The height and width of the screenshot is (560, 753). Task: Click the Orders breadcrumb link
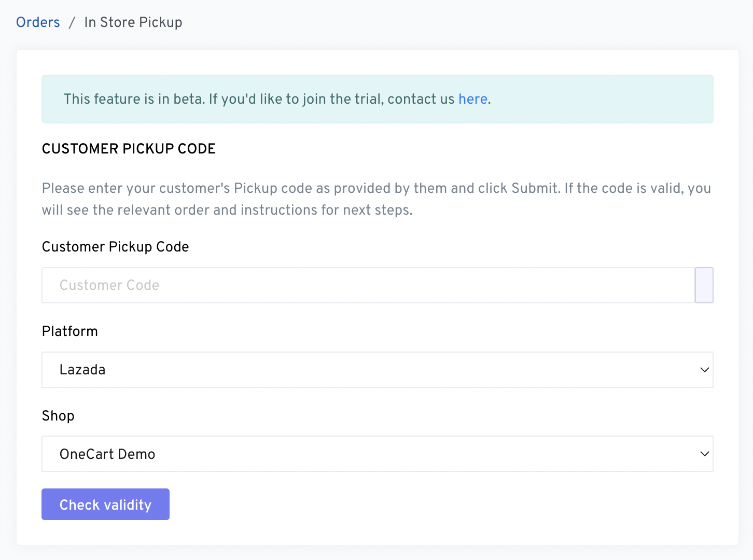pos(38,22)
